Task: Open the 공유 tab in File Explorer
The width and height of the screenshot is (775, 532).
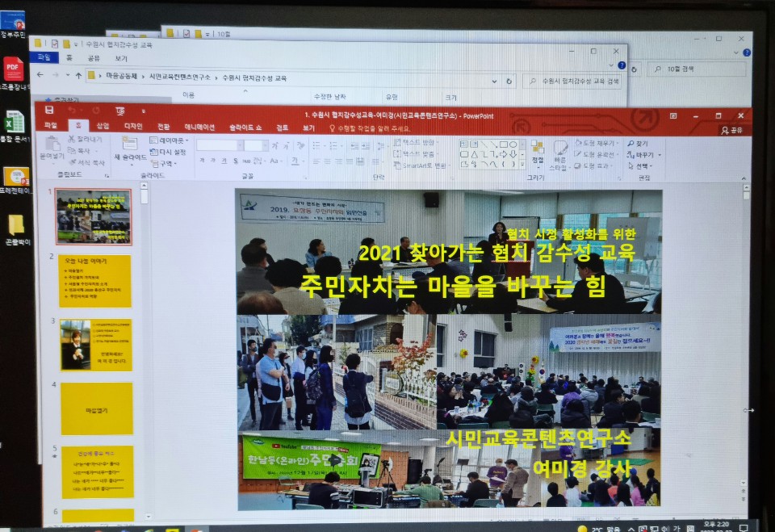Action: pyautogui.click(x=94, y=58)
